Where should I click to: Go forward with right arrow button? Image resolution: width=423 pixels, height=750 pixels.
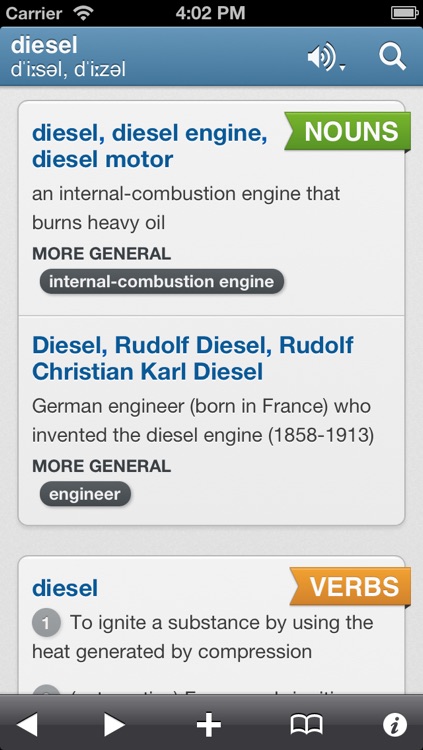[x=114, y=724]
